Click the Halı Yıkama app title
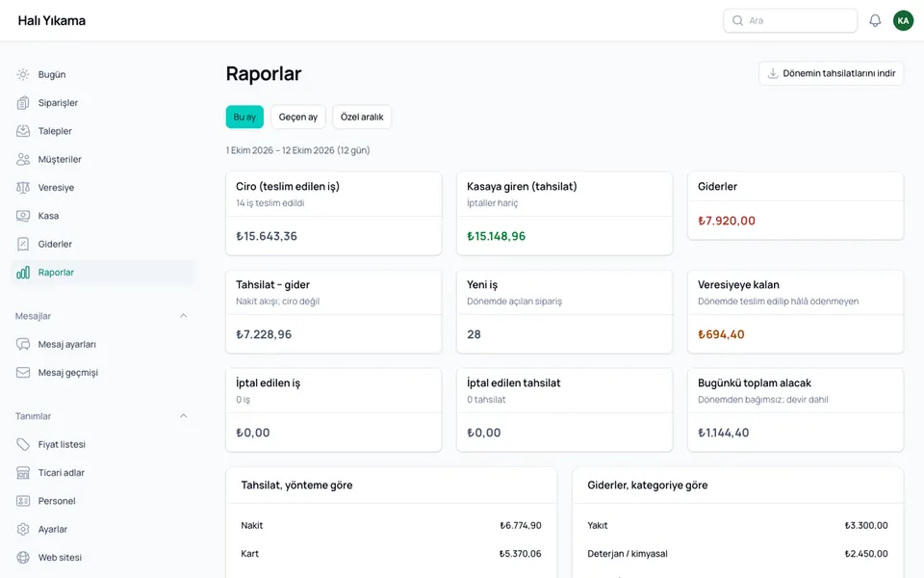This screenshot has width=924, height=578. tap(52, 20)
